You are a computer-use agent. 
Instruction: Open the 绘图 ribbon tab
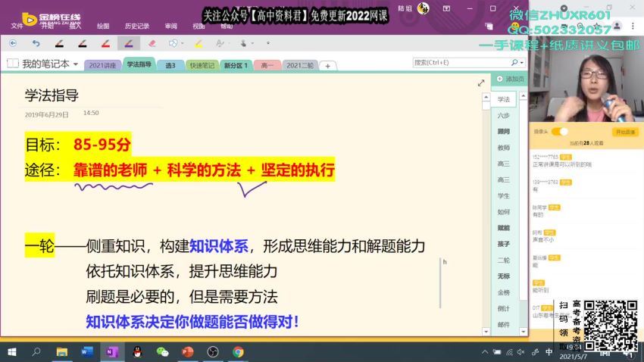pyautogui.click(x=103, y=26)
